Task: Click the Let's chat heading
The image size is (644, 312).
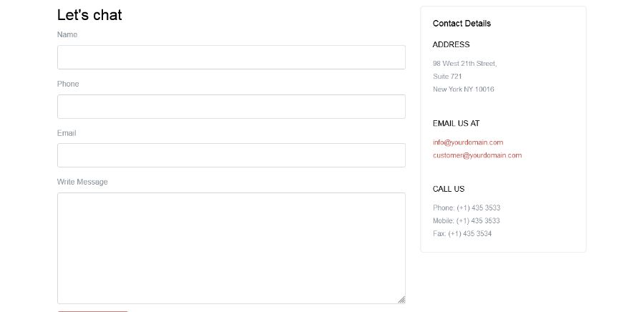Action: 89,15
